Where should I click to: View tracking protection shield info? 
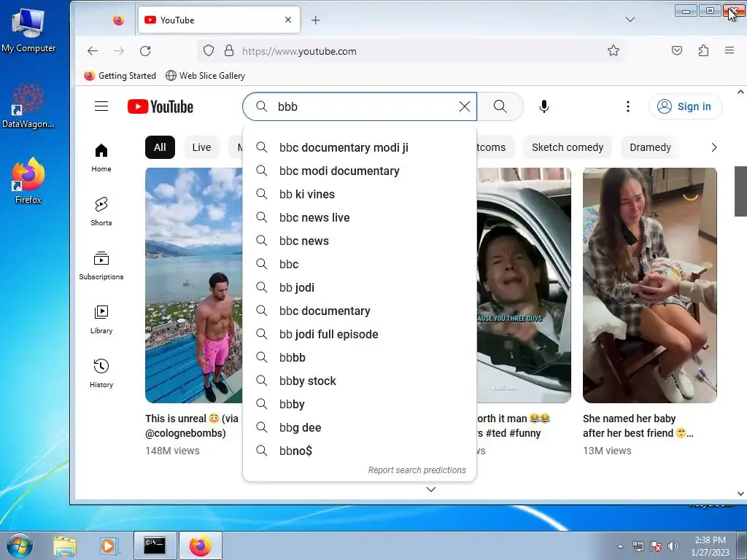pos(209,51)
